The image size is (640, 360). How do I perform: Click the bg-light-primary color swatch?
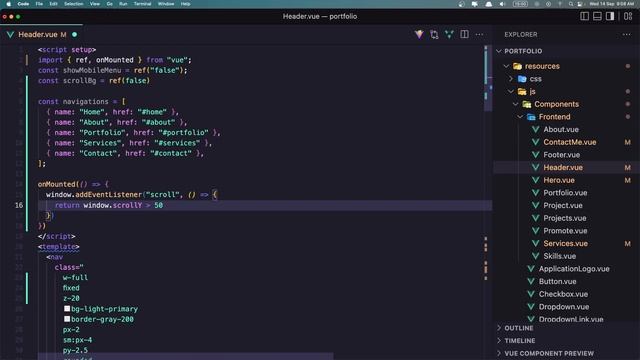tap(67, 309)
